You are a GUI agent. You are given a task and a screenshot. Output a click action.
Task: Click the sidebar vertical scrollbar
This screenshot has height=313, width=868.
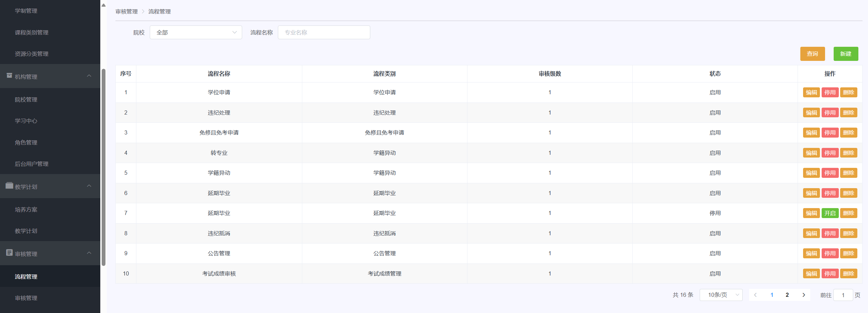(103, 167)
